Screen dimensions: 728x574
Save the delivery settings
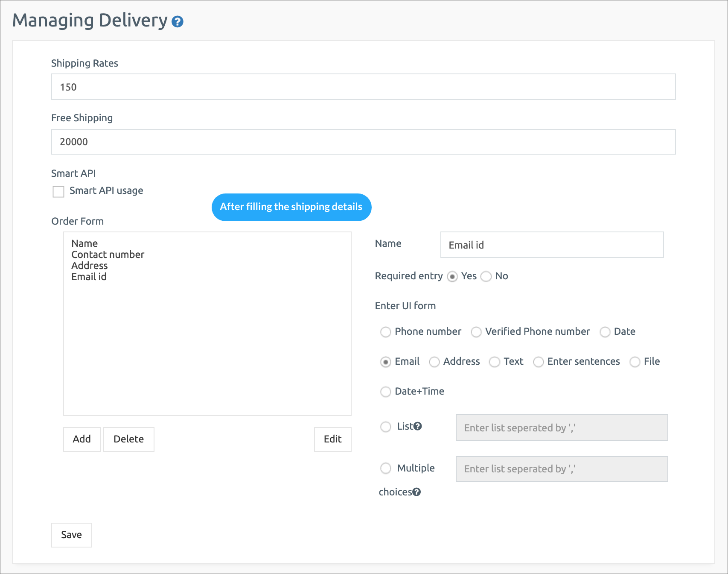[71, 535]
